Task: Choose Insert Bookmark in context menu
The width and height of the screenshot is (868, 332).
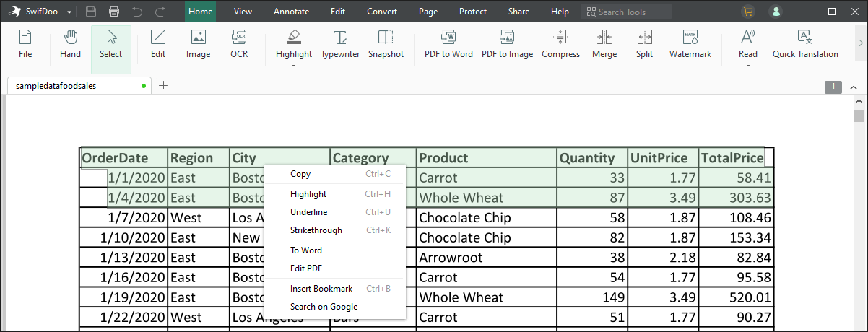Action: [335, 289]
